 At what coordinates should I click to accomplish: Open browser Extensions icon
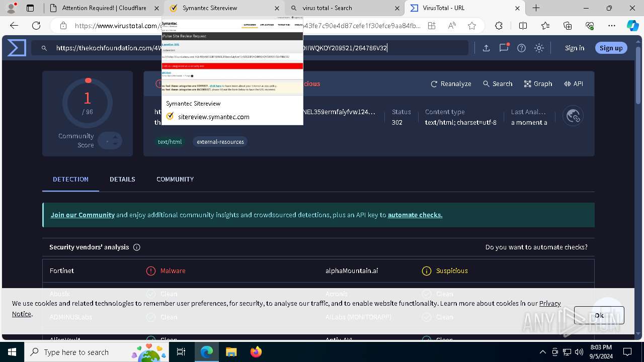click(499, 26)
